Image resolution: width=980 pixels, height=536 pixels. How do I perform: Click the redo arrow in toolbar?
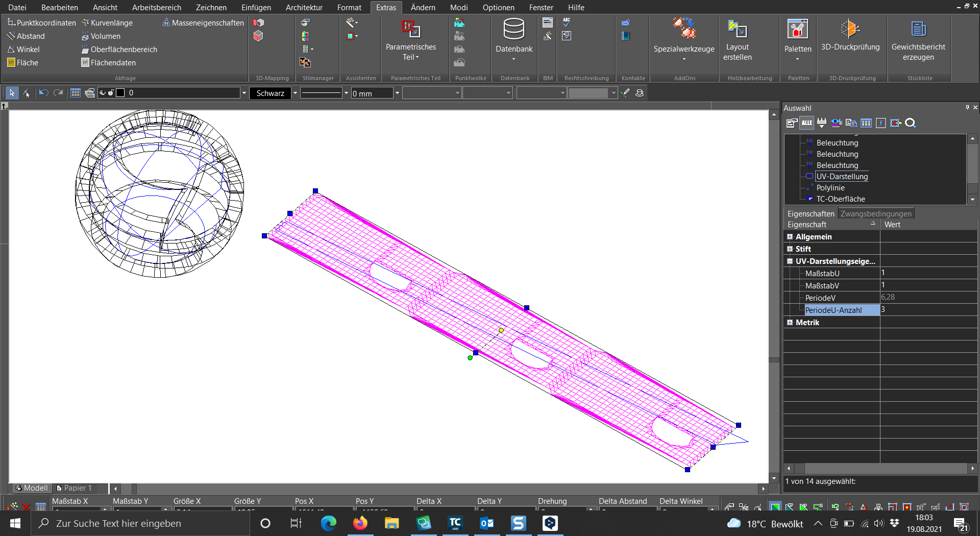click(x=58, y=92)
